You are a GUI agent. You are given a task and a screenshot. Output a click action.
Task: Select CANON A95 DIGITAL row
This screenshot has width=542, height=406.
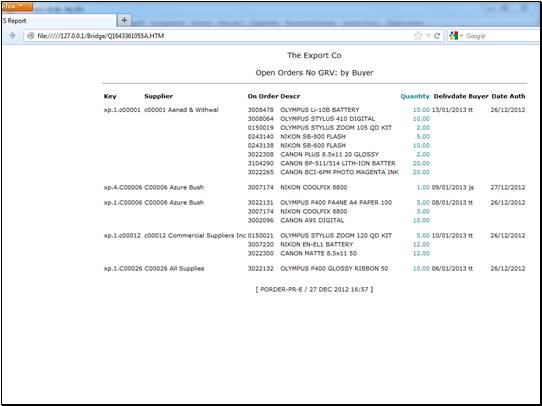click(312, 220)
